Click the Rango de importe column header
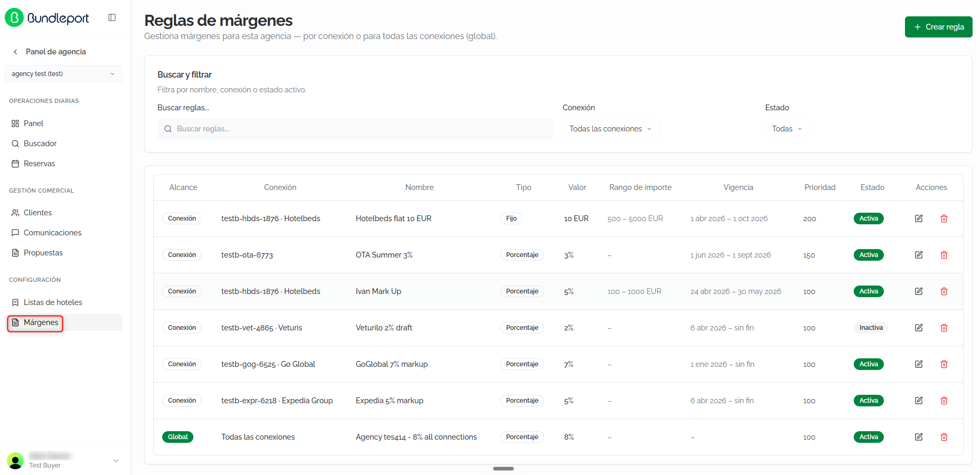 640,187
